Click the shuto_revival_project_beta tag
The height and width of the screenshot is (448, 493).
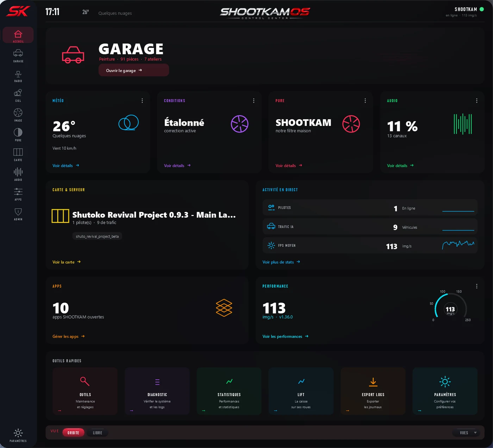[x=97, y=236]
